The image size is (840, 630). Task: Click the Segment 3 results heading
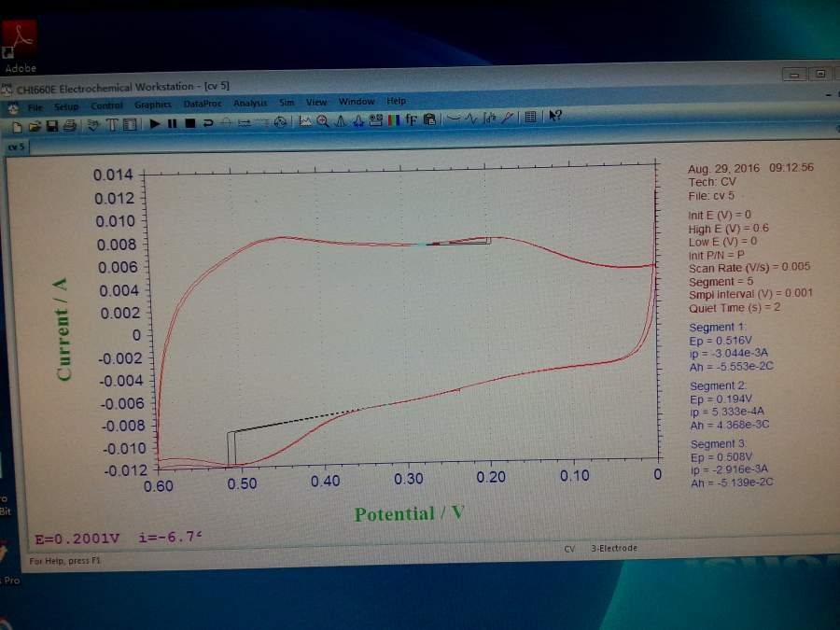(x=719, y=443)
